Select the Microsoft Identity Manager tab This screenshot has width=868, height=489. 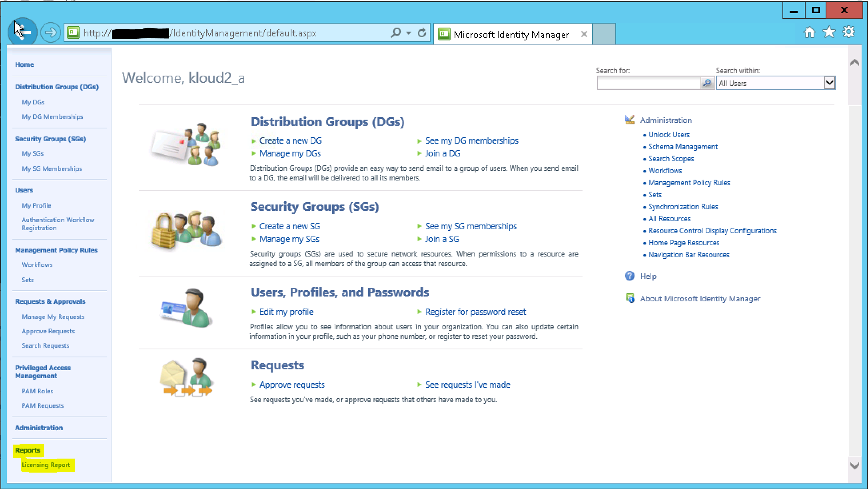(511, 35)
